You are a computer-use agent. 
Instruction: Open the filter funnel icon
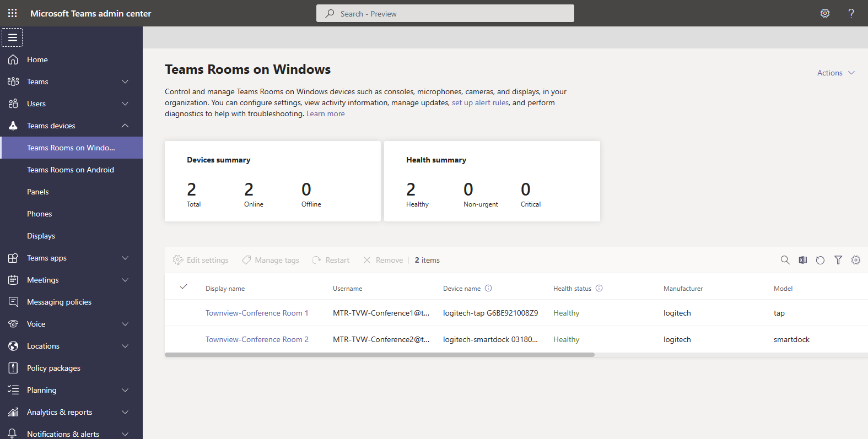pyautogui.click(x=838, y=260)
